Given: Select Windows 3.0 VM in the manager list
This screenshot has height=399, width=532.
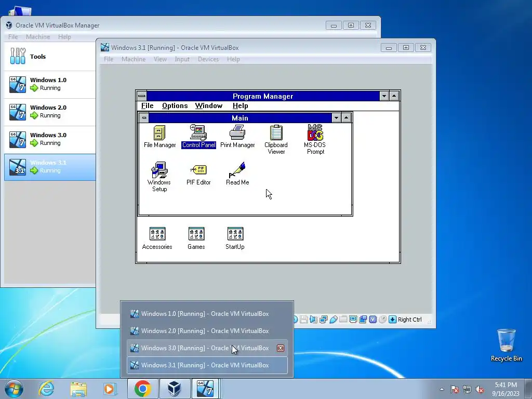Looking at the screenshot, I should tap(50, 139).
